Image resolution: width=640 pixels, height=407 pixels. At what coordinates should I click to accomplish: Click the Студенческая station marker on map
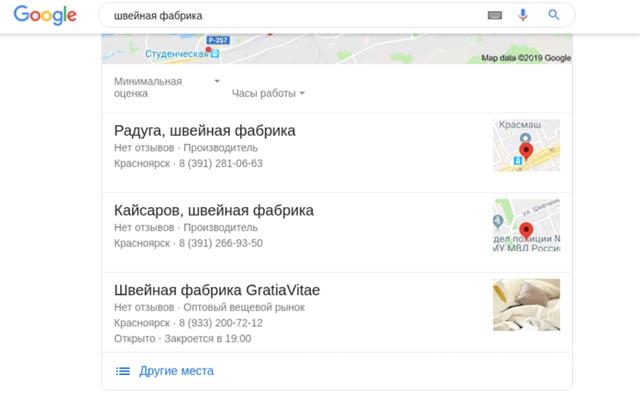pos(213,54)
